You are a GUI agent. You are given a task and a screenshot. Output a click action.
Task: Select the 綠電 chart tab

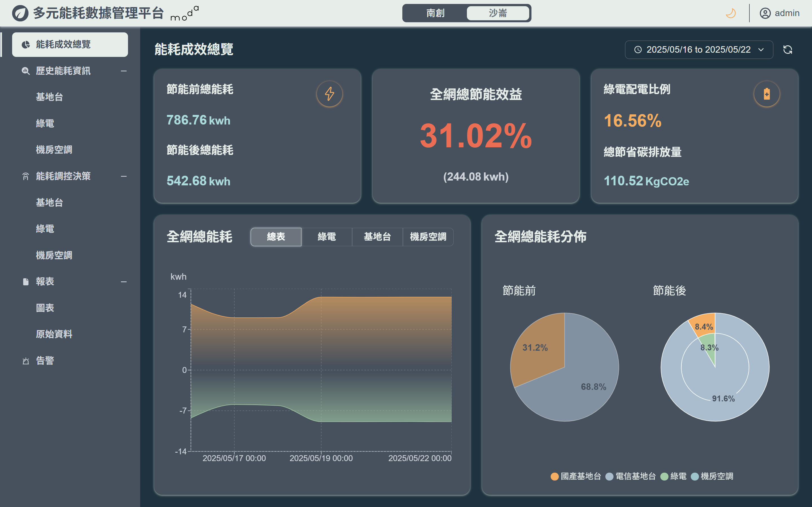[326, 237]
